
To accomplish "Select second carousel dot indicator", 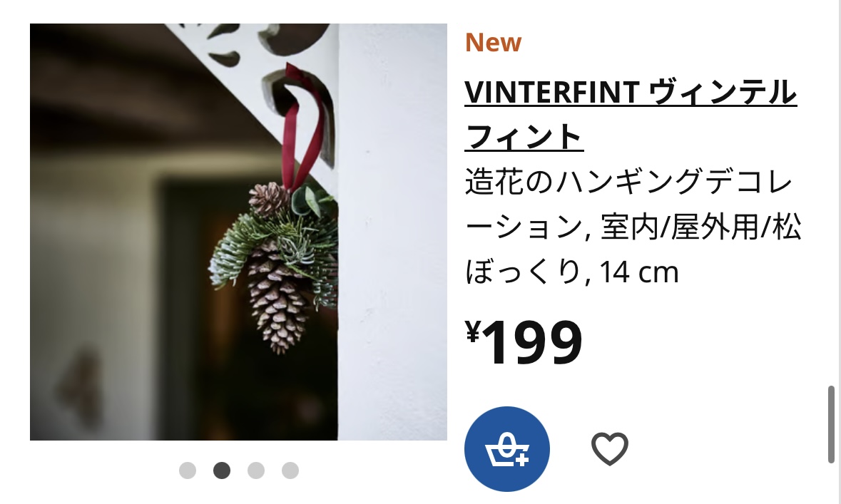I will click(x=222, y=470).
